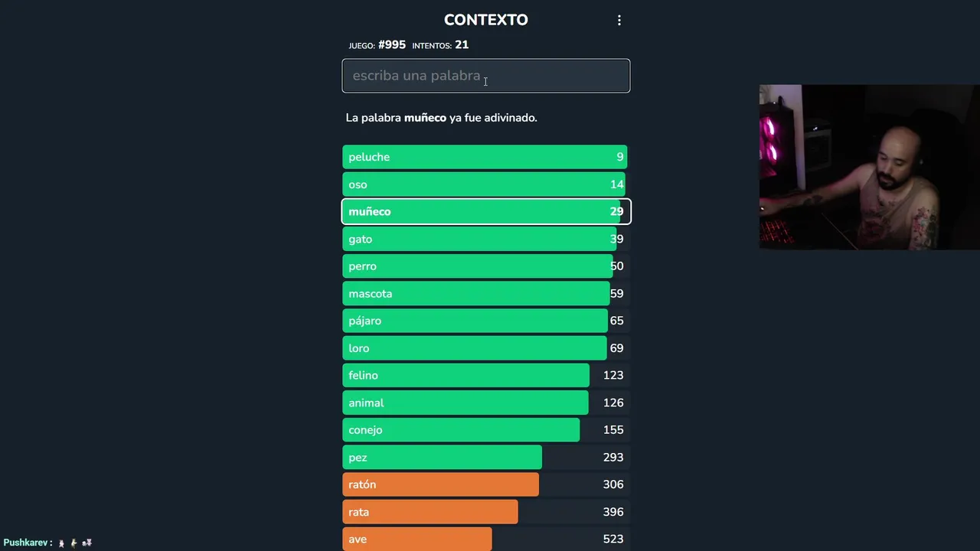The image size is (980, 551).
Task: Select the 'animal' guess row
Action: click(x=485, y=403)
